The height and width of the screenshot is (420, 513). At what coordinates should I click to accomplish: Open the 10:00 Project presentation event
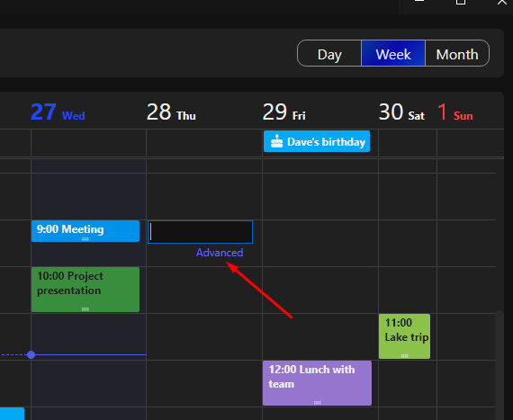tap(85, 290)
